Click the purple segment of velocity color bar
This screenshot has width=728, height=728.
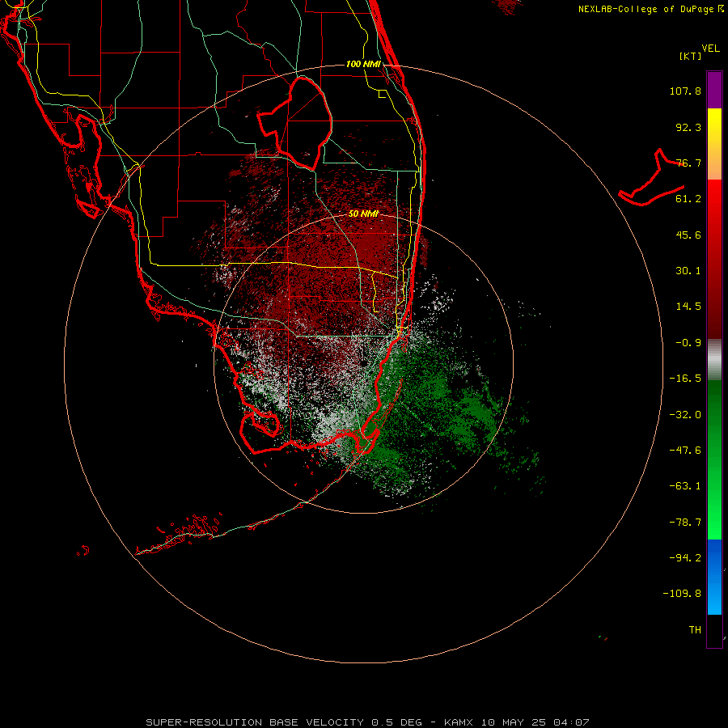(x=714, y=90)
